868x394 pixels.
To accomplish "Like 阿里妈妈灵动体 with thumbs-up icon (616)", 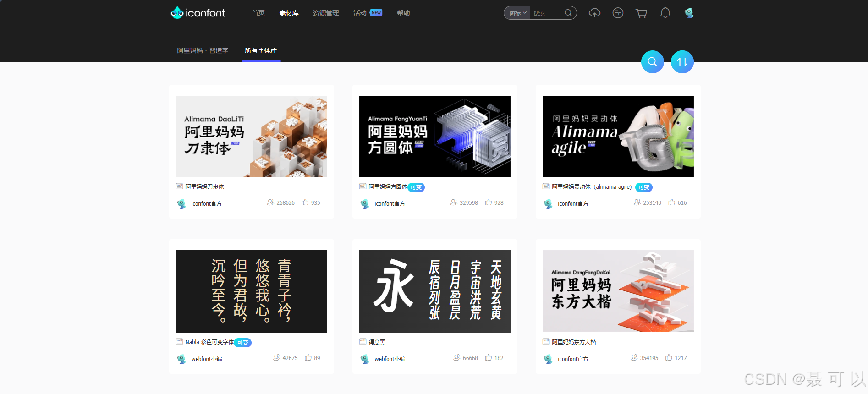I will tap(671, 202).
